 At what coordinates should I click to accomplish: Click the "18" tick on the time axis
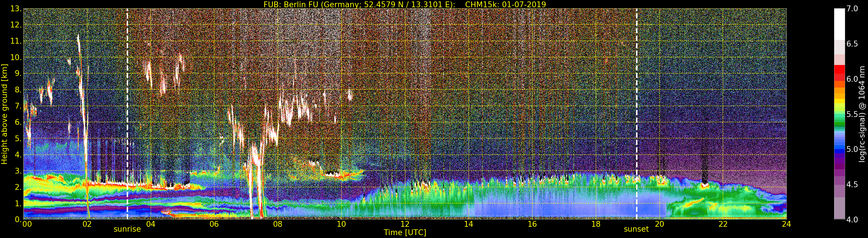point(596,224)
